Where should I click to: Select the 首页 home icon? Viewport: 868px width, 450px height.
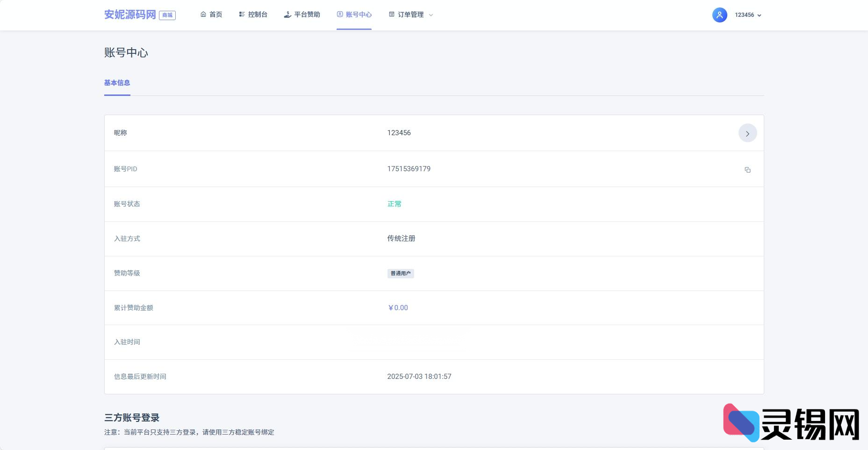pos(203,15)
